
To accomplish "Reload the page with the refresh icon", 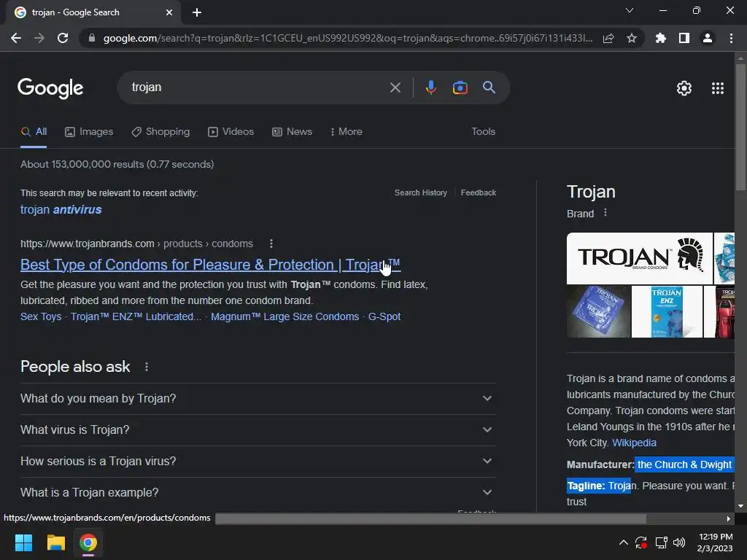I will tap(63, 38).
